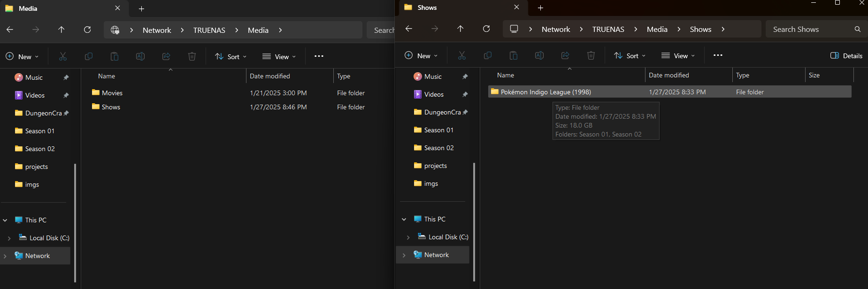Open the three-dot See more menu in Shows window

[x=718, y=55]
